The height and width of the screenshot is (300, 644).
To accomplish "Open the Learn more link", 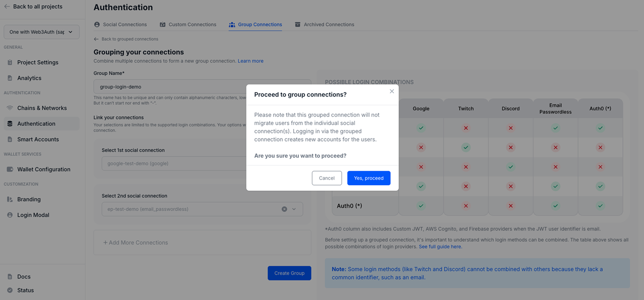I will tap(250, 61).
